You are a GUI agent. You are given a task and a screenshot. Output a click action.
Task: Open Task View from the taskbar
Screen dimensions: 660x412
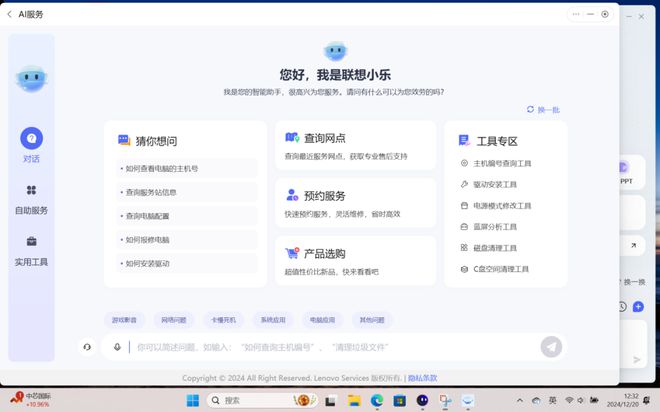click(x=330, y=401)
